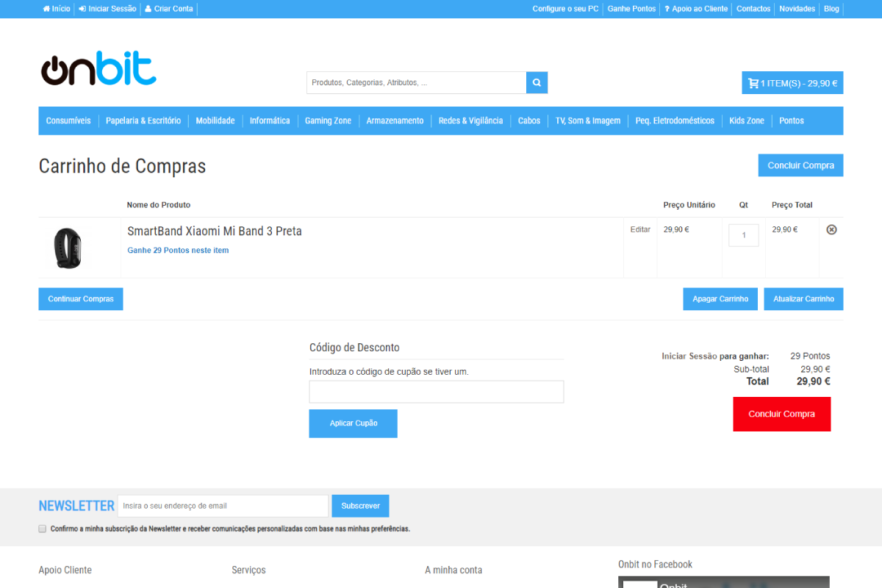Open cart summary 1 ITEM(S) - 29,90 €

pos(792,83)
